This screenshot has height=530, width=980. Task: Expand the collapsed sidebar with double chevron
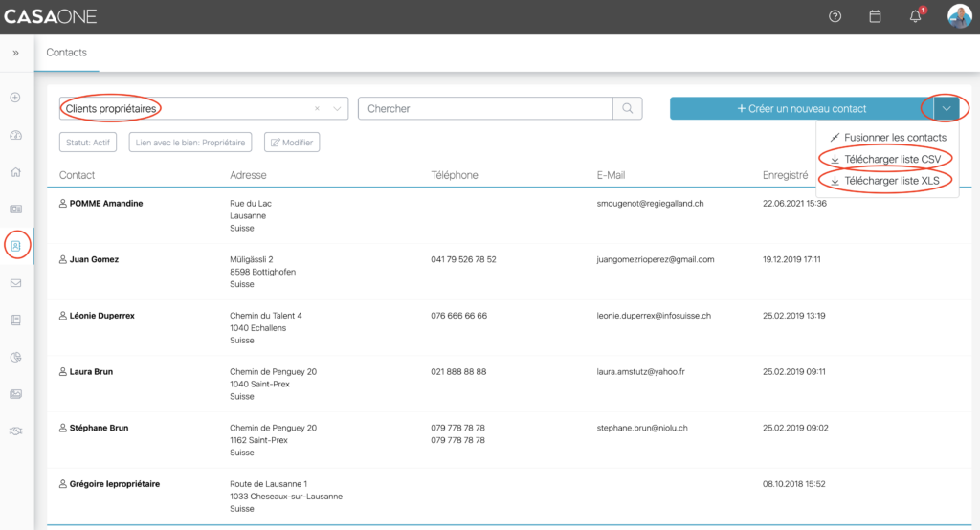click(x=16, y=53)
